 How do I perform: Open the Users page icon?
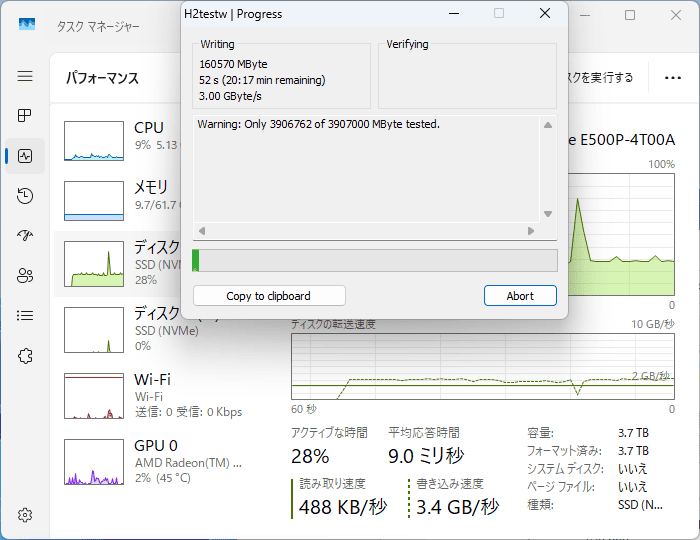coord(25,276)
